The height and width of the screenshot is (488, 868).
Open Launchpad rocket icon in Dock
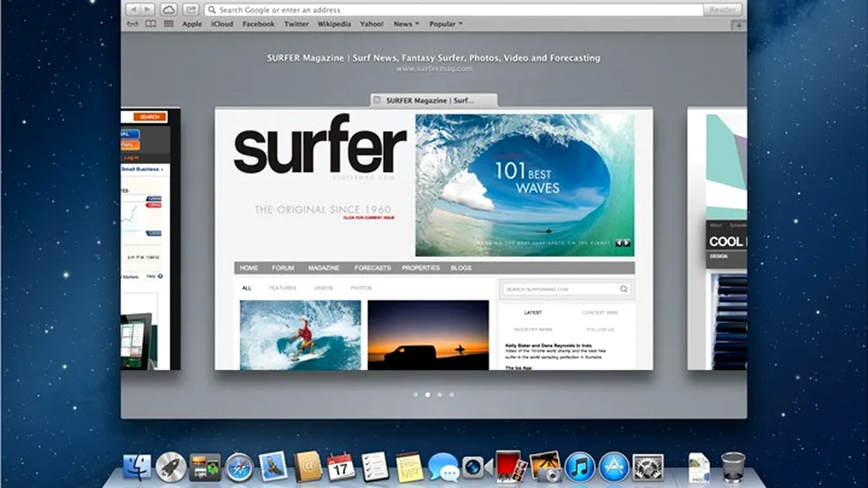click(171, 467)
